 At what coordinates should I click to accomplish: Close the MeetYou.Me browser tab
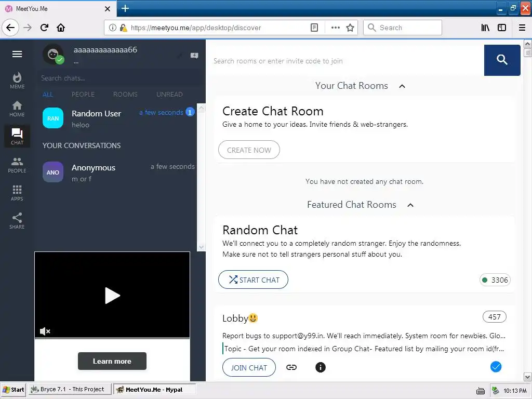[x=107, y=9]
